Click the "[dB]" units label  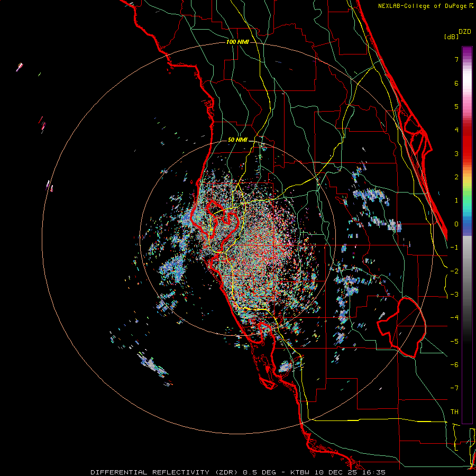(x=452, y=36)
